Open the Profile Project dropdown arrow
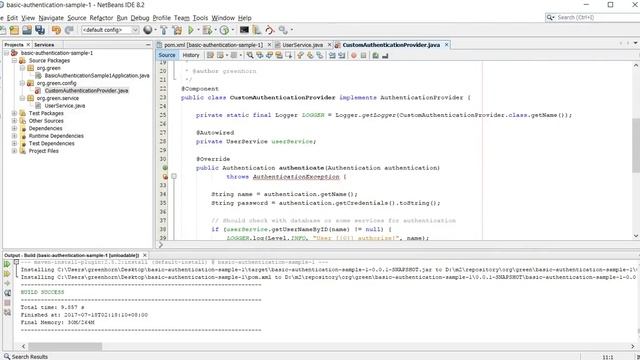 232,30
